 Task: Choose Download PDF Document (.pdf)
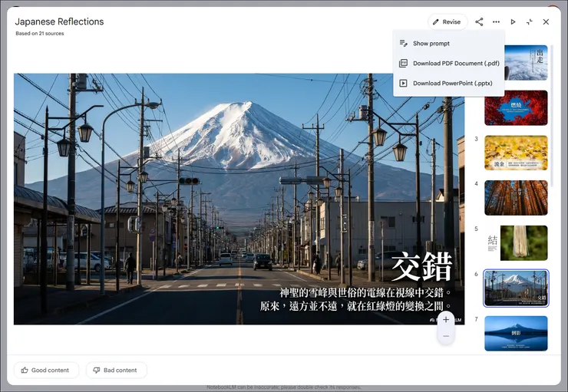448,64
